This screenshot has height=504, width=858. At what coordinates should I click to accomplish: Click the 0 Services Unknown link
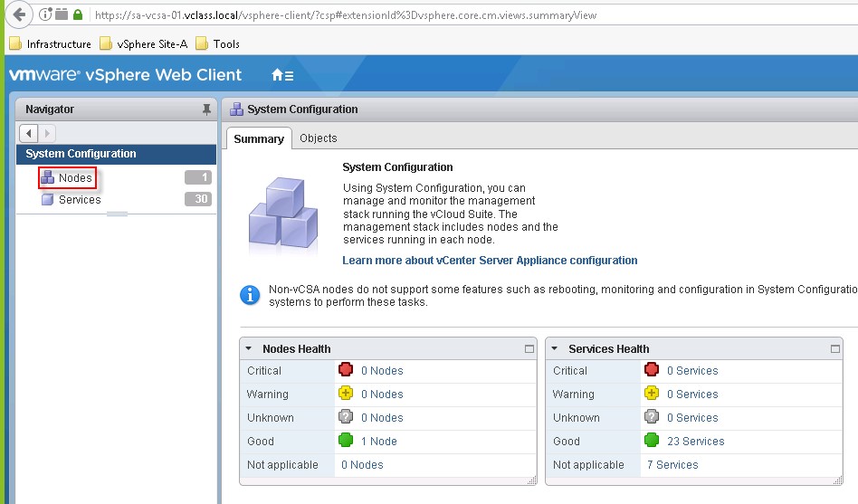pyautogui.click(x=692, y=417)
